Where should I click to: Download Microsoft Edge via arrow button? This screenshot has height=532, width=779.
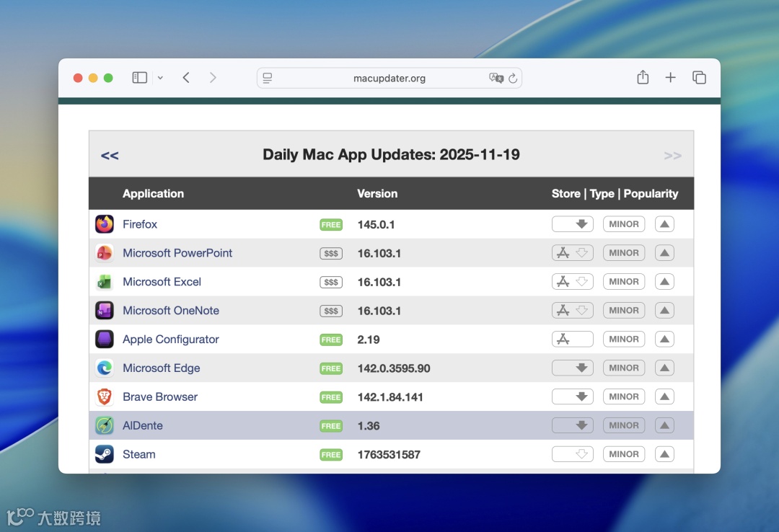pyautogui.click(x=572, y=368)
